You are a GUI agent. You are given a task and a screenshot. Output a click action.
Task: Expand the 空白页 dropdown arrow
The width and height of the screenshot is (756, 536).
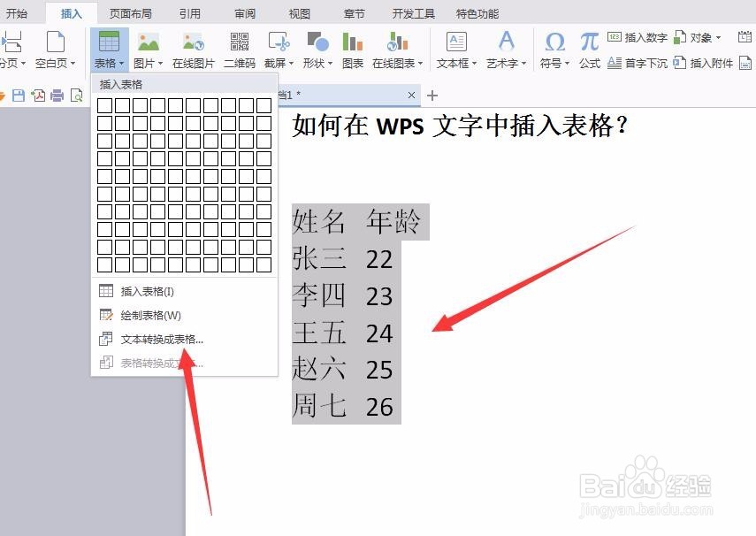73,64
